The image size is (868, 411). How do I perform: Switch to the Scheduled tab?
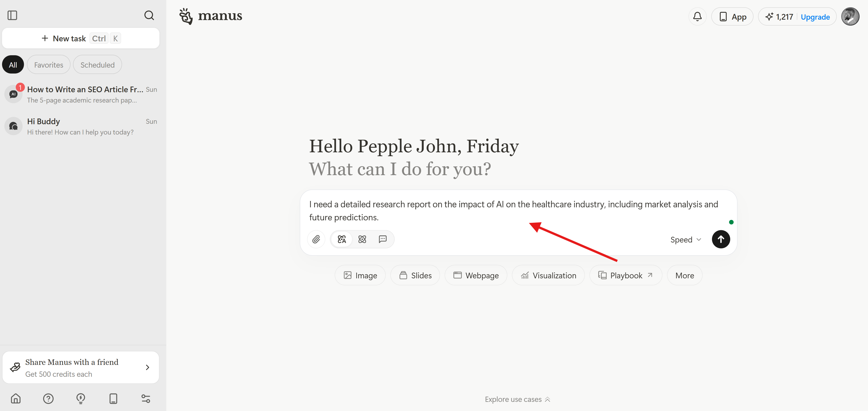97,65
